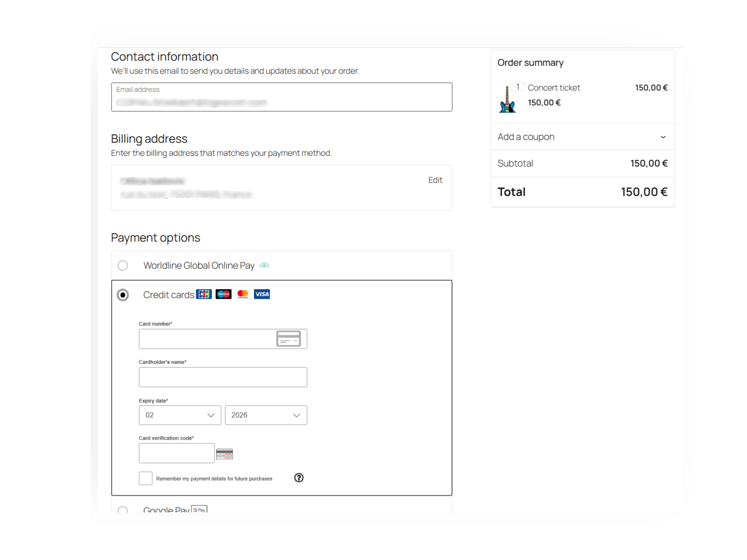
Task: Select the JCB card brand icon
Action: point(204,294)
